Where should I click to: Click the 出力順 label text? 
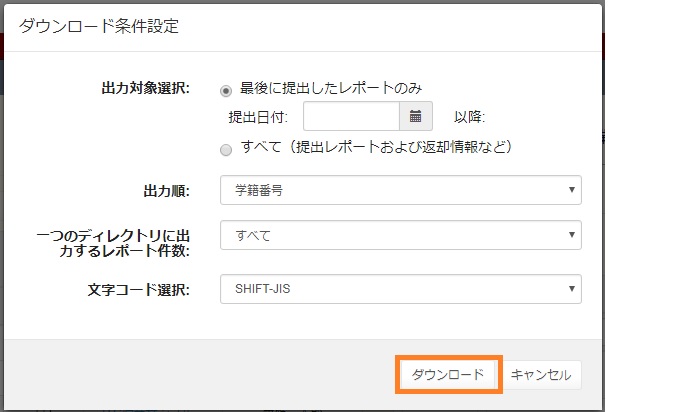click(174, 189)
